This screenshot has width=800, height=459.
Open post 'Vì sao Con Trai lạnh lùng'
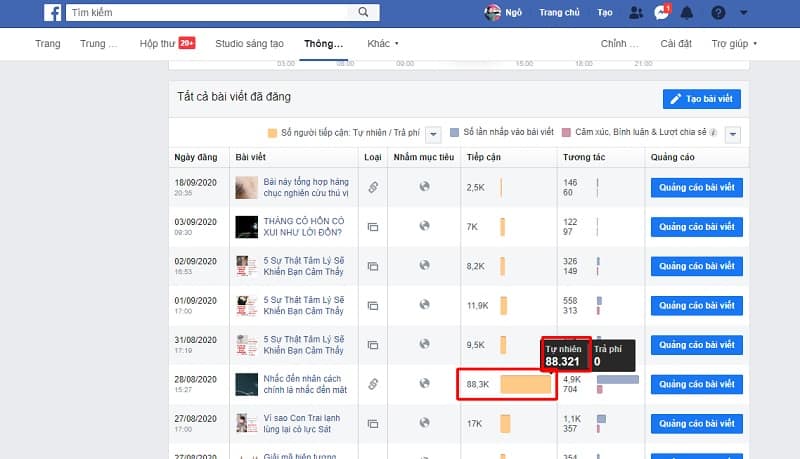coord(302,424)
